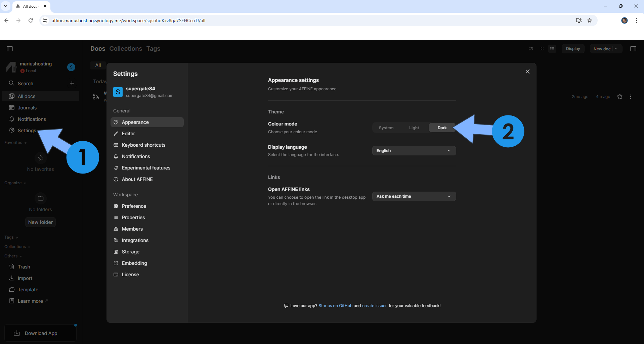Viewport: 644px width, 344px height.
Task: Open workspace License settings
Action: (x=147, y=275)
